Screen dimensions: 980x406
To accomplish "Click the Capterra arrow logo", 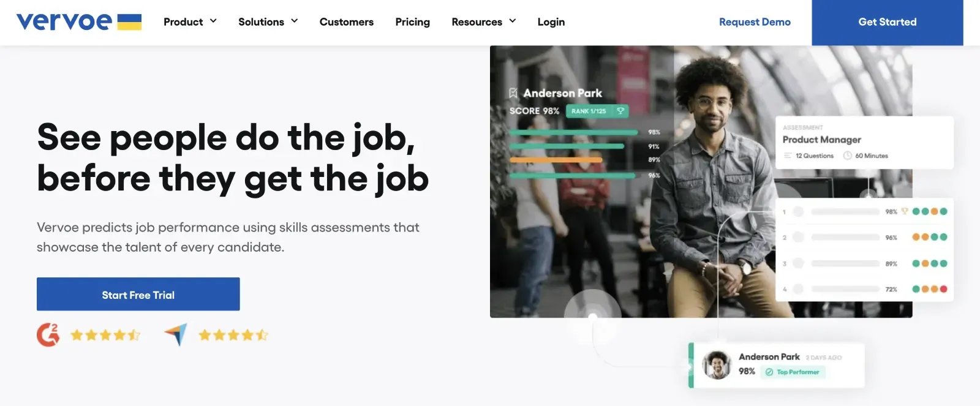I will point(176,334).
